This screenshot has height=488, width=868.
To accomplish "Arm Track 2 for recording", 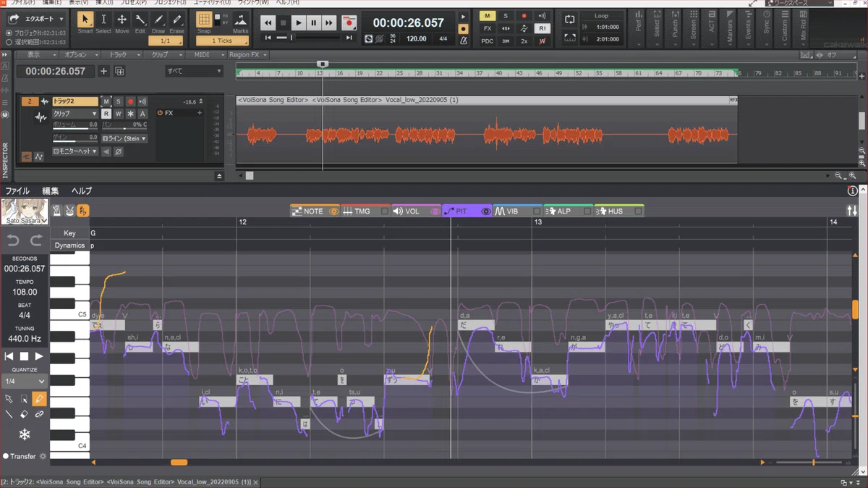I will coord(131,101).
